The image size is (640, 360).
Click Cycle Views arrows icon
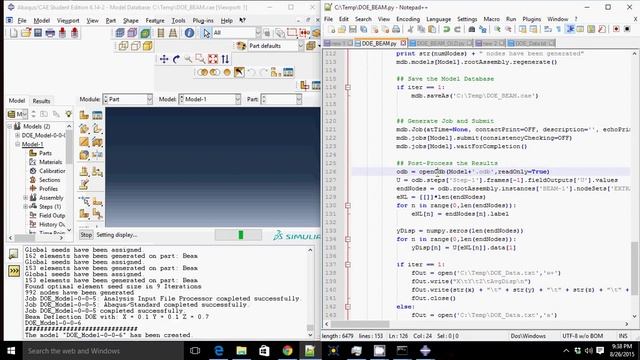(225, 59)
